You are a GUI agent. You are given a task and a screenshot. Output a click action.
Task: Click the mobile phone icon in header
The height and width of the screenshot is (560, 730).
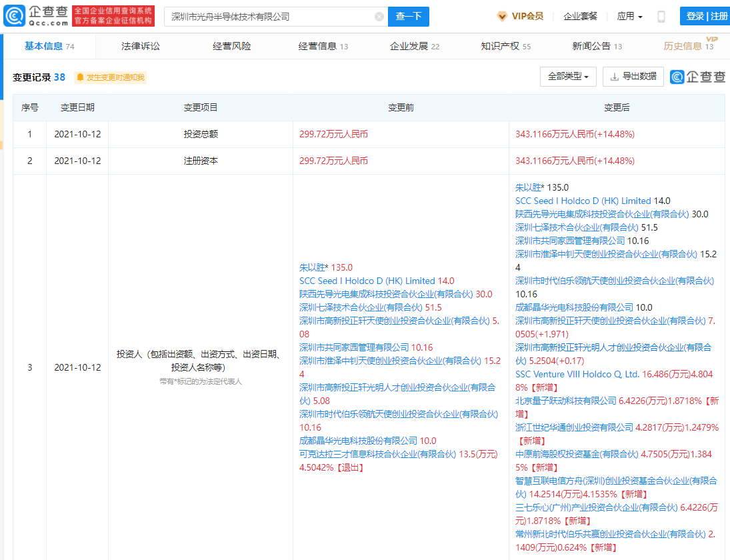click(x=661, y=17)
